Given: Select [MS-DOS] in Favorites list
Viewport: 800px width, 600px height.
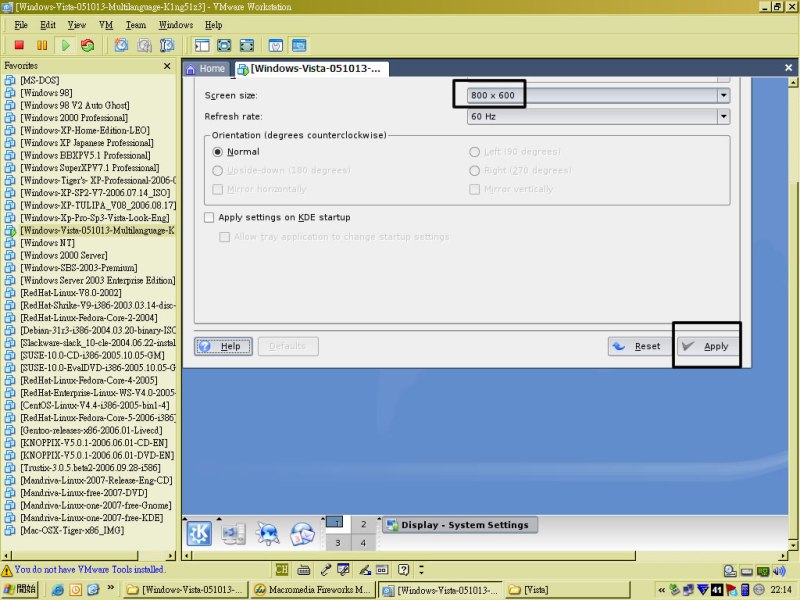Looking at the screenshot, I should point(40,80).
